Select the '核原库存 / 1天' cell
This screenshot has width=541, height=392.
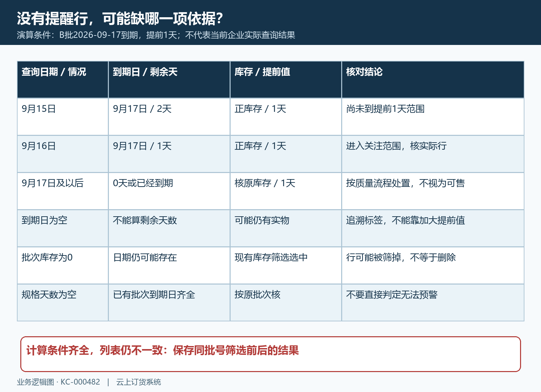pyautogui.click(x=286, y=191)
